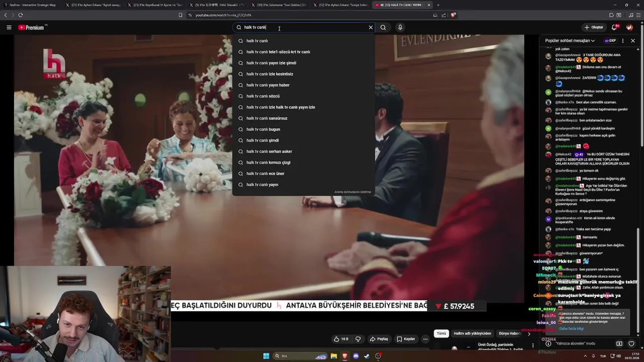Clear the YouTube search text
This screenshot has width=644, height=362.
coord(371,28)
